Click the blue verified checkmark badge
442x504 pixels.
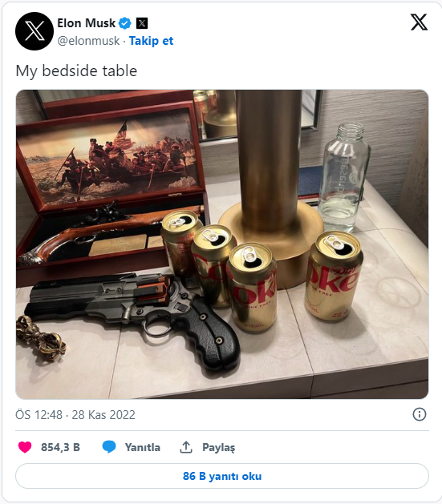(x=125, y=23)
